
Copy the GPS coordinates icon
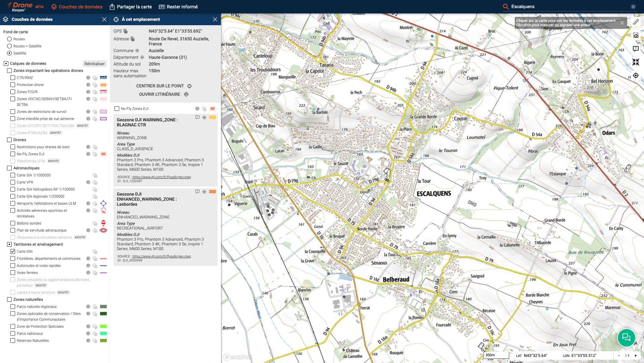(x=126, y=31)
